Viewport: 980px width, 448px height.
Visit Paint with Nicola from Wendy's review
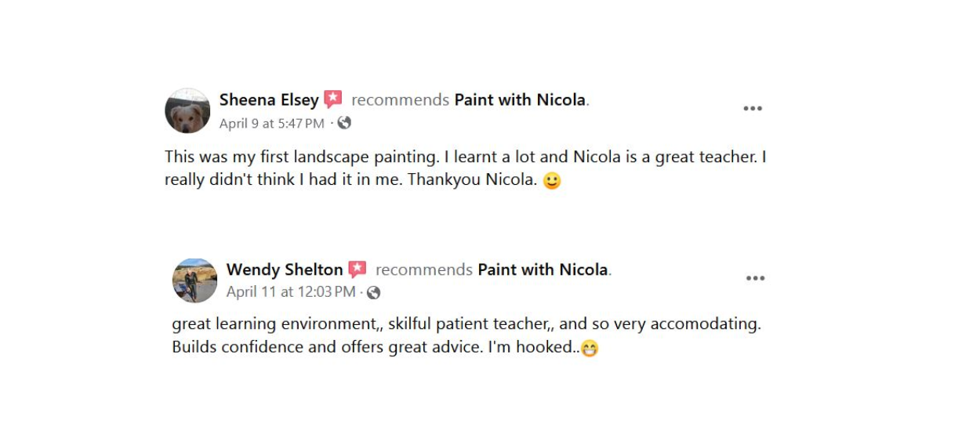pyautogui.click(x=543, y=269)
